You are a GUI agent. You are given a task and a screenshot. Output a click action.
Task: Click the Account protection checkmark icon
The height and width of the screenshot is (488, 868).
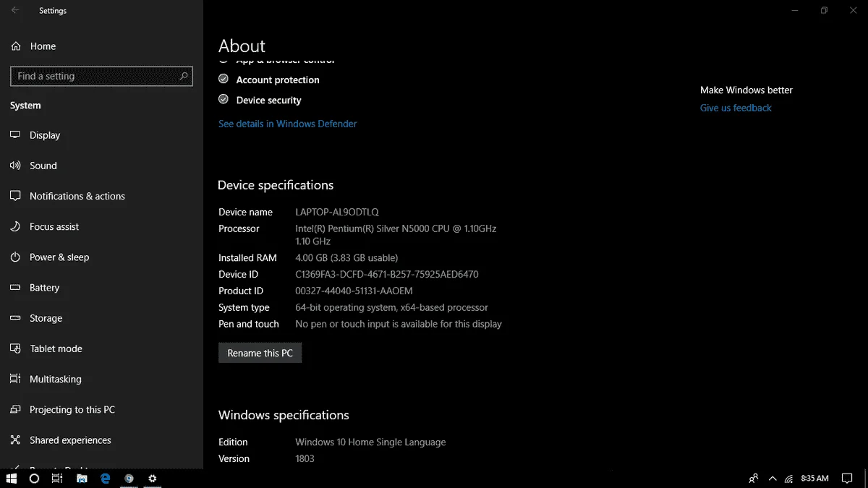pos(224,80)
